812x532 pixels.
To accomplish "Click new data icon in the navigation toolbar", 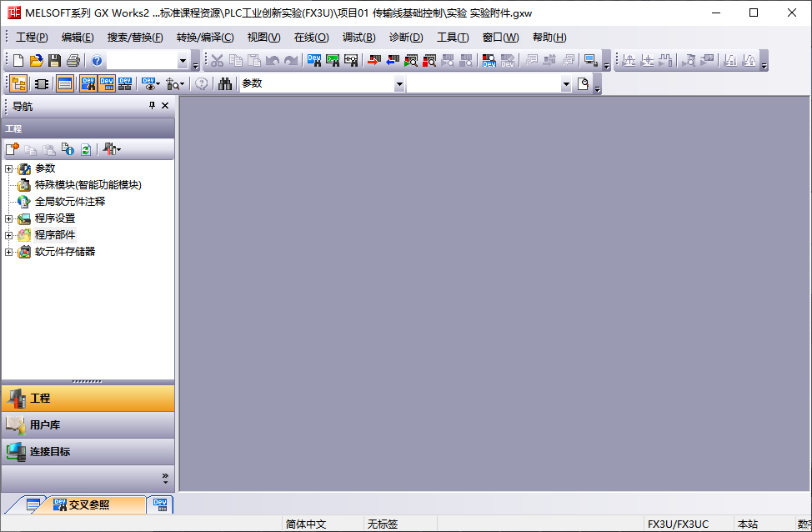I will coord(13,149).
